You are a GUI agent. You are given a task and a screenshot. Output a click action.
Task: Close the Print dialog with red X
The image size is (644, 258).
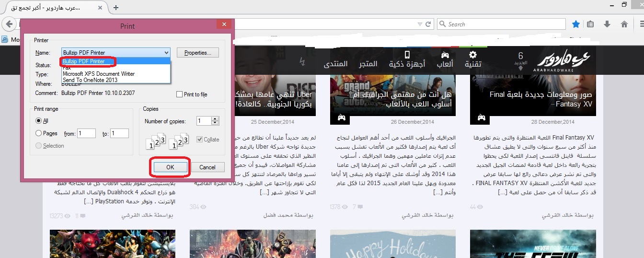pos(224,24)
